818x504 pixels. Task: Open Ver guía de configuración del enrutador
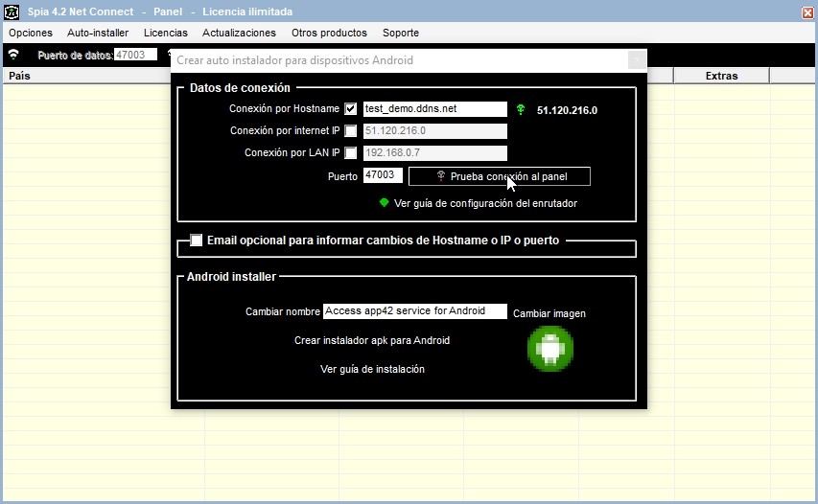pos(485,203)
